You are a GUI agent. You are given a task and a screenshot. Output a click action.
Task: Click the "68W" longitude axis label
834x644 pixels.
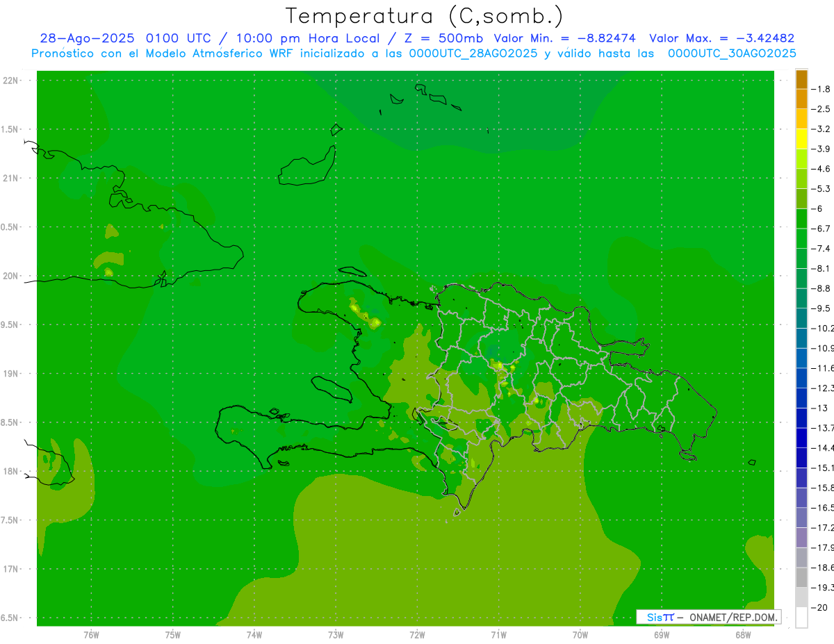point(743,635)
